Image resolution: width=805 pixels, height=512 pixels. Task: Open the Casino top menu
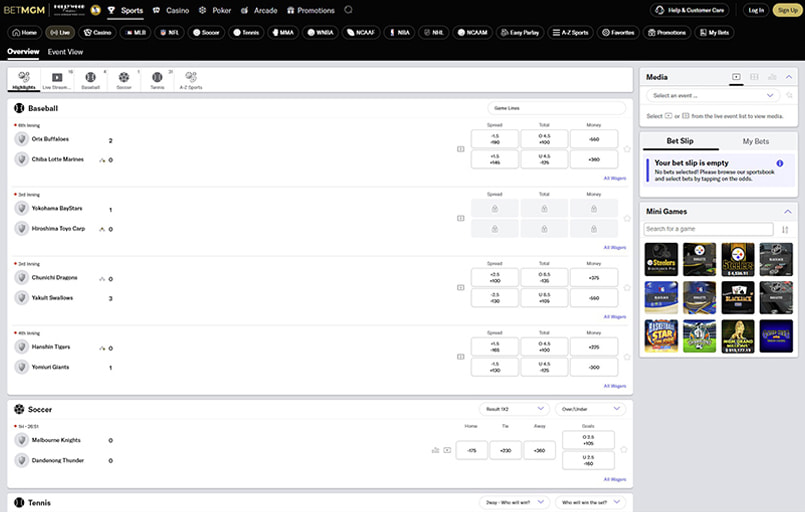[x=171, y=10]
